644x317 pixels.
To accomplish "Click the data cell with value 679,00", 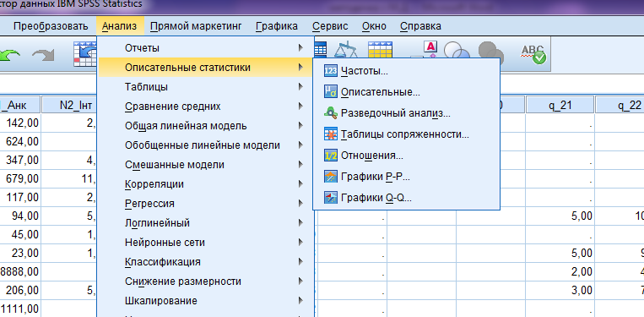I will [x=23, y=179].
